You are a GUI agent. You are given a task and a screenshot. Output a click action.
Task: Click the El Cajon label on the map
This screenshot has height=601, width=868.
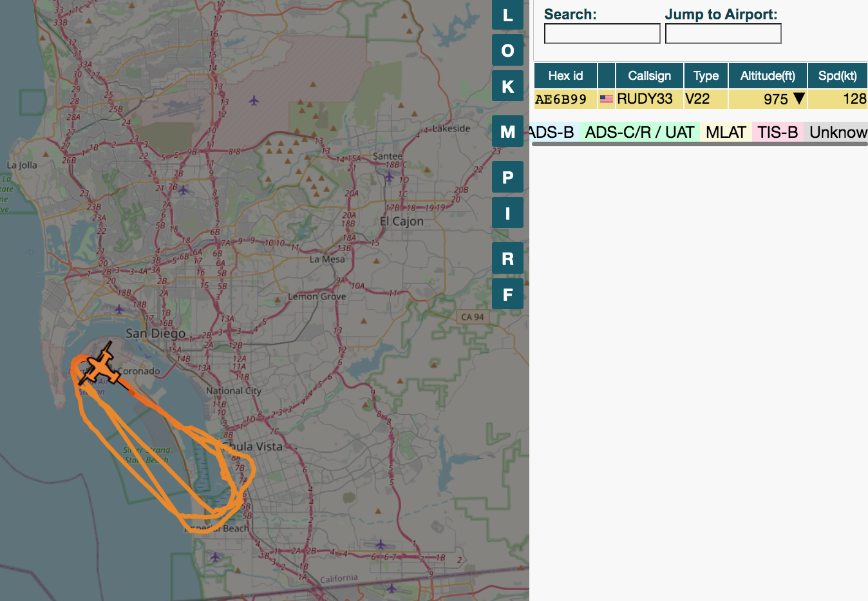401,222
